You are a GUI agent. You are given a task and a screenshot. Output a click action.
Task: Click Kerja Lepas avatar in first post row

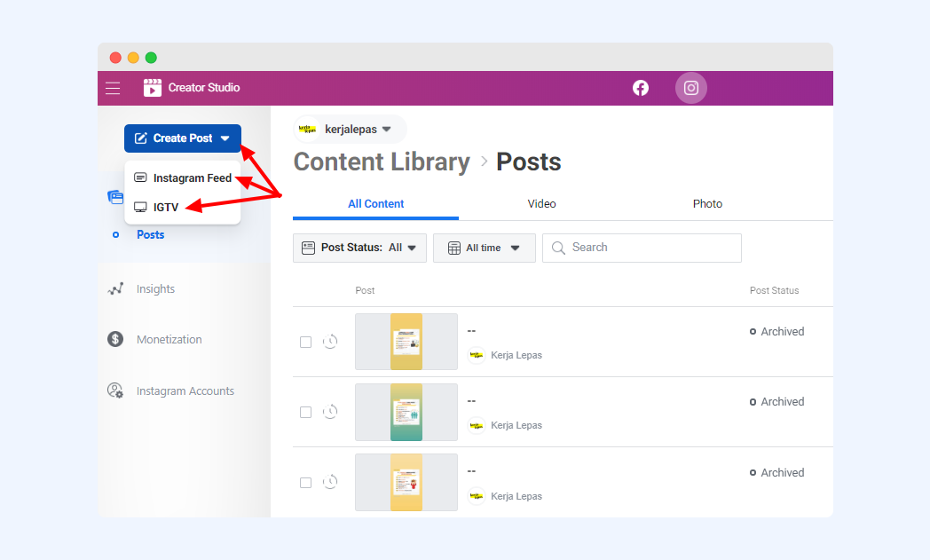(477, 355)
